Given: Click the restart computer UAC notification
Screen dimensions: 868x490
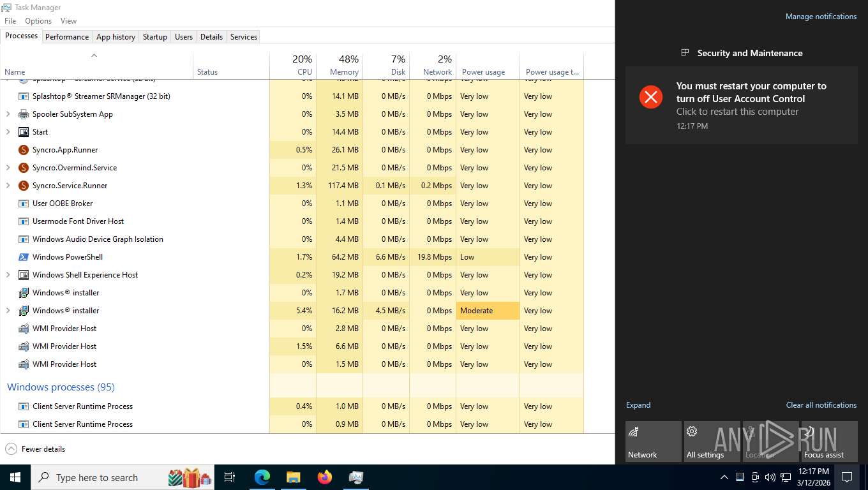Looking at the screenshot, I should click(x=742, y=105).
